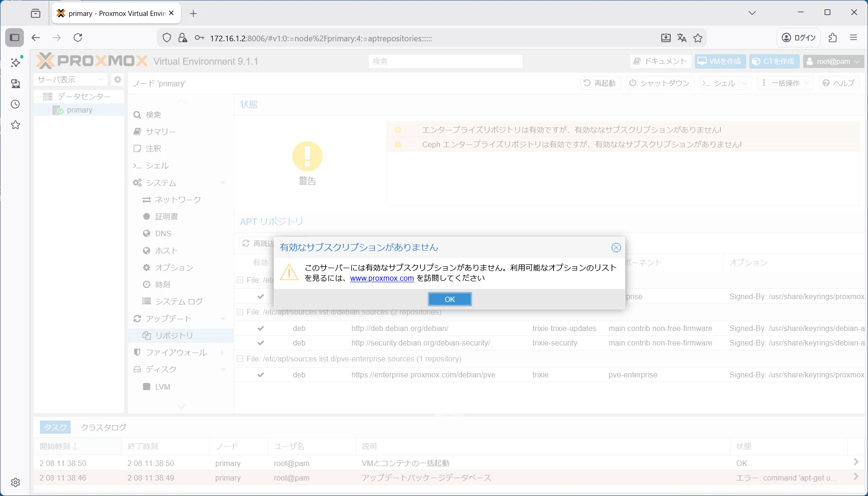Click the tree settings gear icon
Screen dimensions: 868x496
118,80
